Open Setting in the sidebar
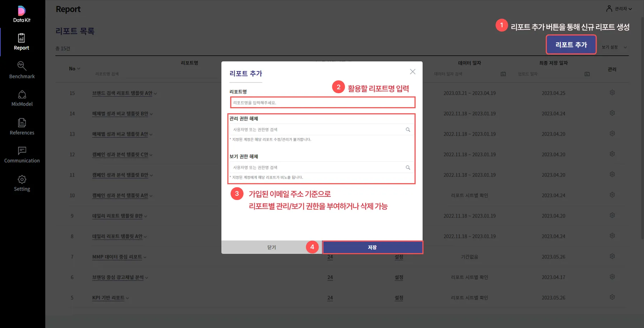644x328 pixels. pyautogui.click(x=22, y=184)
